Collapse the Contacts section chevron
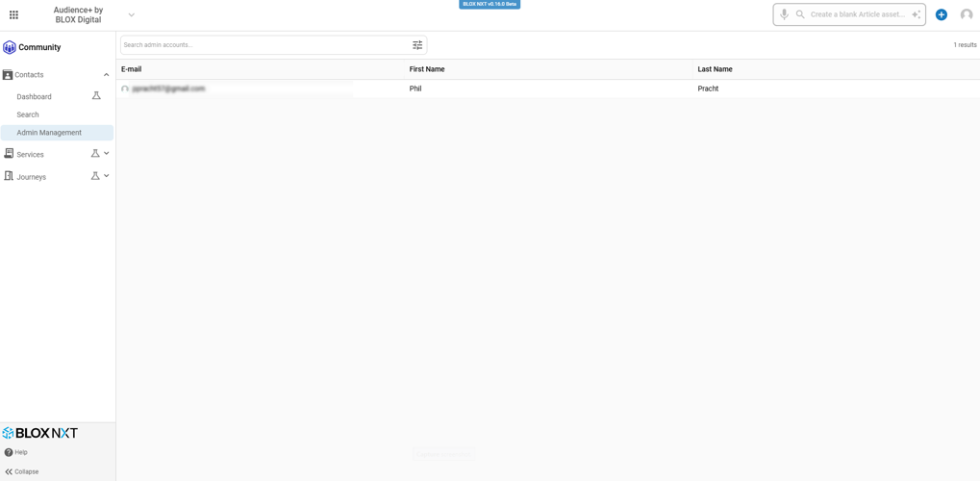The image size is (980, 481). pos(106,74)
